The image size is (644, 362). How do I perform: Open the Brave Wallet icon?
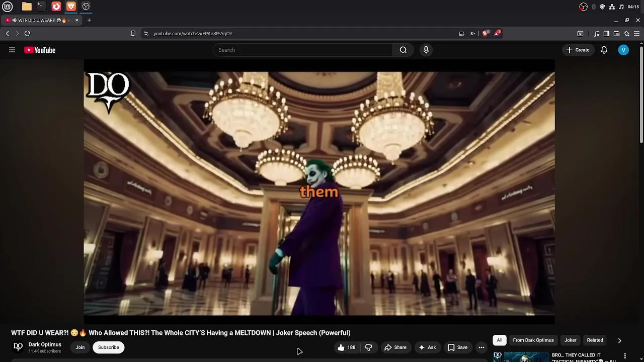point(616,33)
